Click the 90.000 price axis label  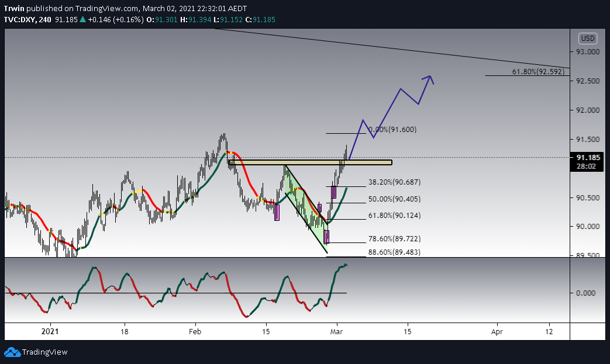point(588,227)
